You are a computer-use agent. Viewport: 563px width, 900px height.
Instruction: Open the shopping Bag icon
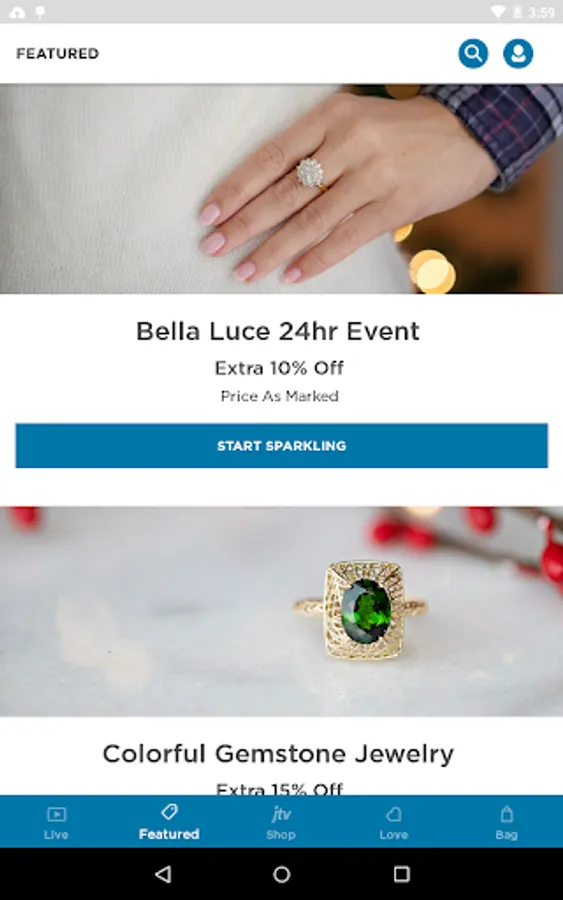[x=506, y=814]
